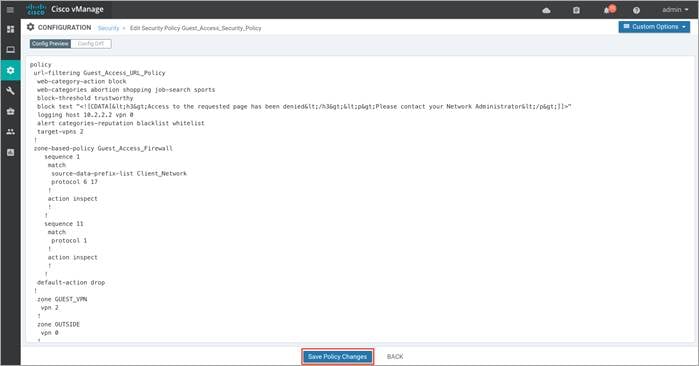Image resolution: width=699 pixels, height=366 pixels.
Task: Click the 'default-action drop' line
Action: 71,282
